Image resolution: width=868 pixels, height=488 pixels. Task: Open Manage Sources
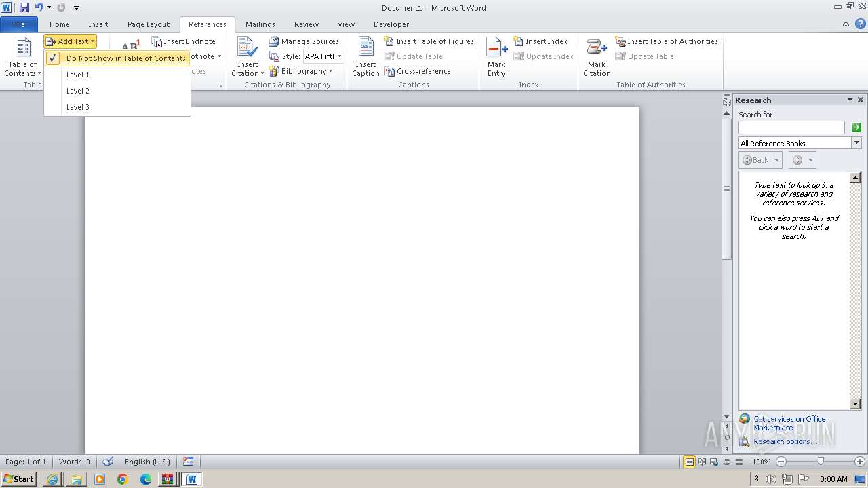[304, 41]
